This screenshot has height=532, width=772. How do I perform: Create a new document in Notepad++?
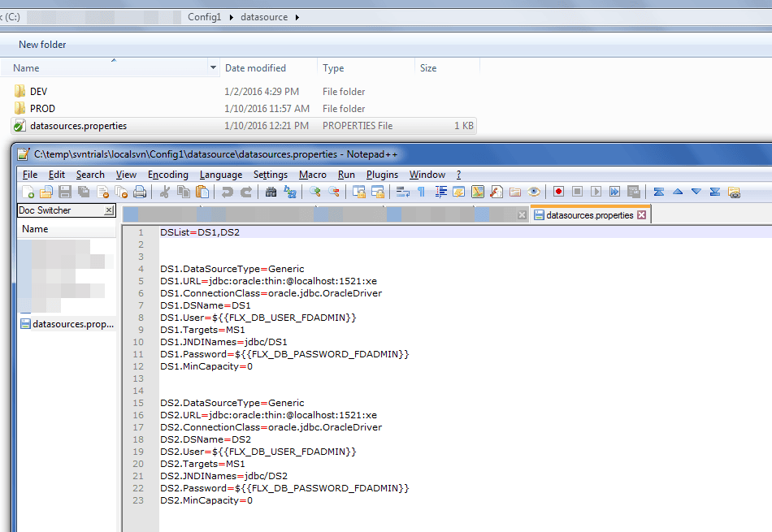28,192
